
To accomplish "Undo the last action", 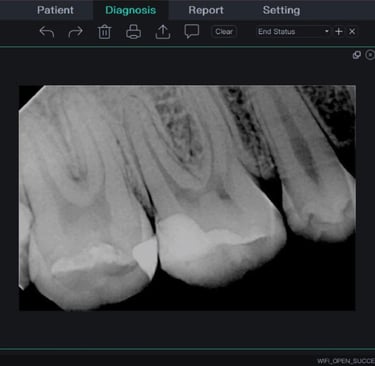I will (47, 32).
